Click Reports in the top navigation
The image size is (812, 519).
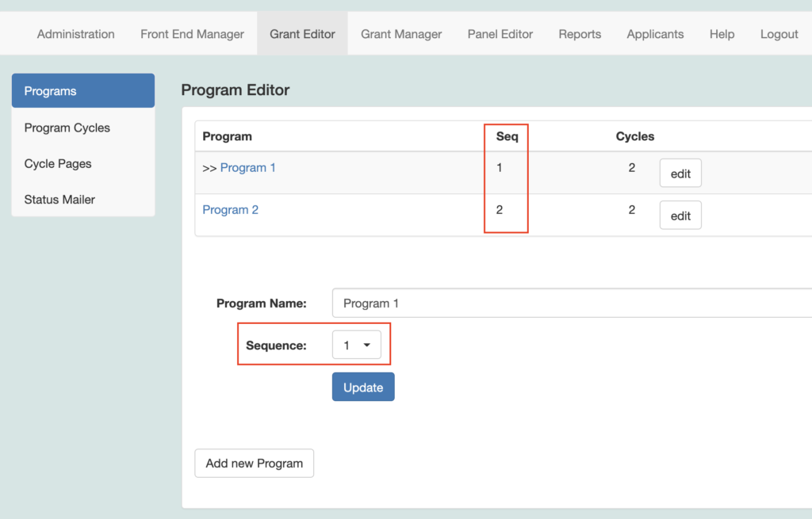click(580, 34)
